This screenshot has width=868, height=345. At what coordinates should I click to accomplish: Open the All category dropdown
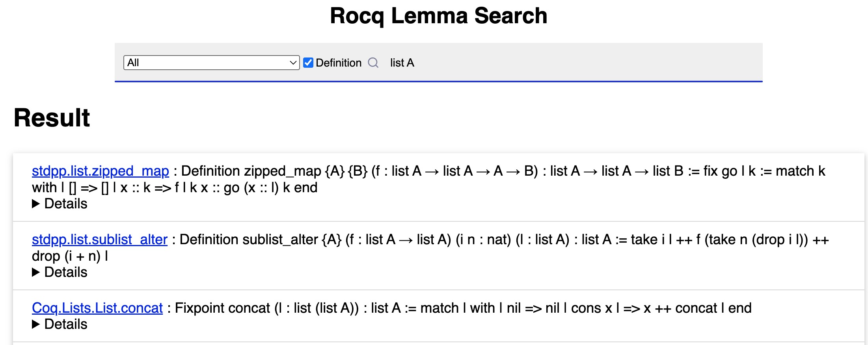click(x=211, y=63)
